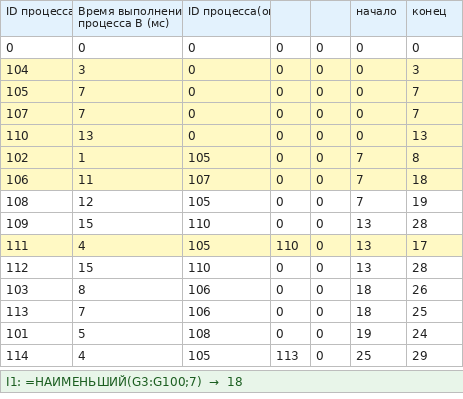463x399 pixels.
Task: Click end value 25 in row 113
Action: pyautogui.click(x=435, y=312)
